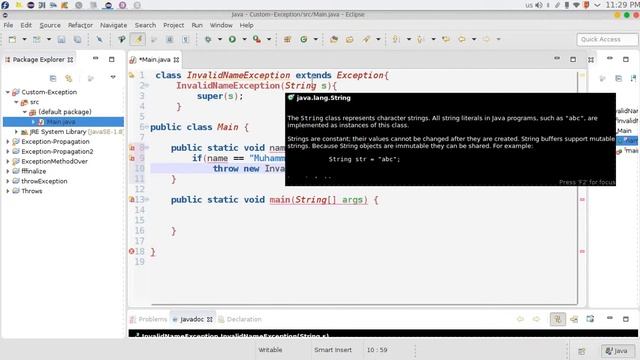Image resolution: width=640 pixels, height=360 pixels.
Task: Click the Save All toolbar icon
Action: tap(77, 39)
